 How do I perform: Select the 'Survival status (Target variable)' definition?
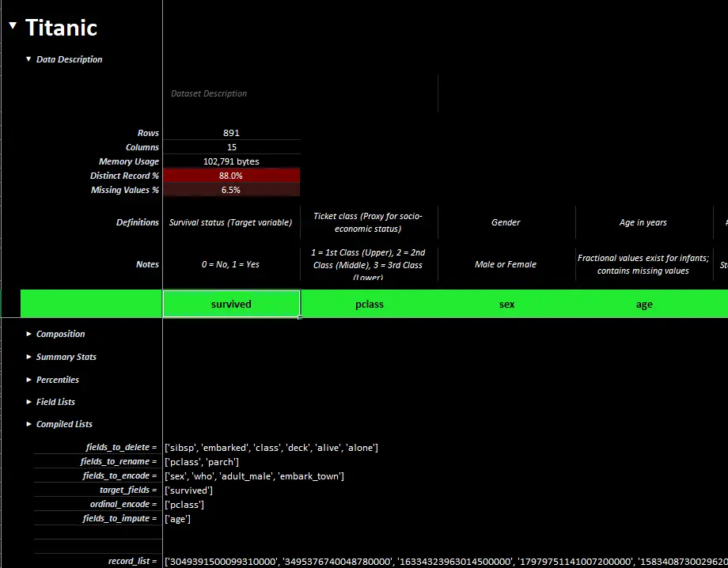(x=231, y=222)
